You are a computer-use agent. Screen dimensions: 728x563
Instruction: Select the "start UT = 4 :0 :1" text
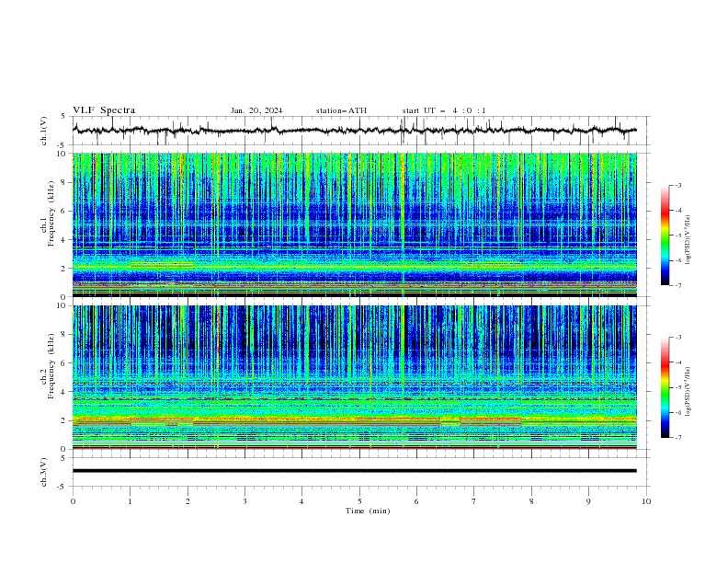(x=444, y=110)
